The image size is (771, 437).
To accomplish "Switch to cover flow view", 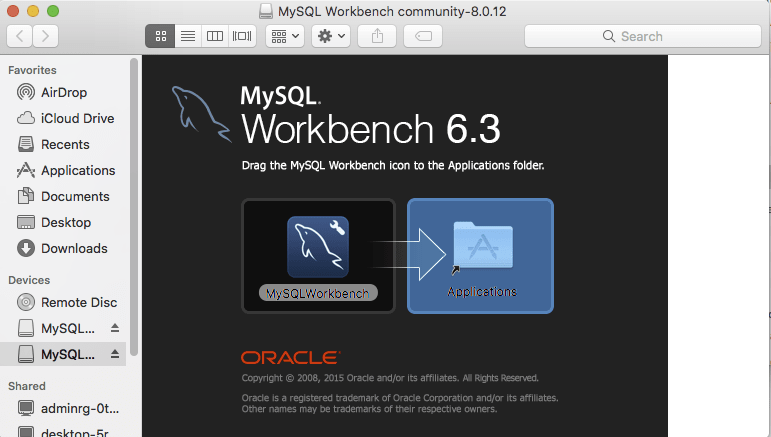I will tap(242, 36).
